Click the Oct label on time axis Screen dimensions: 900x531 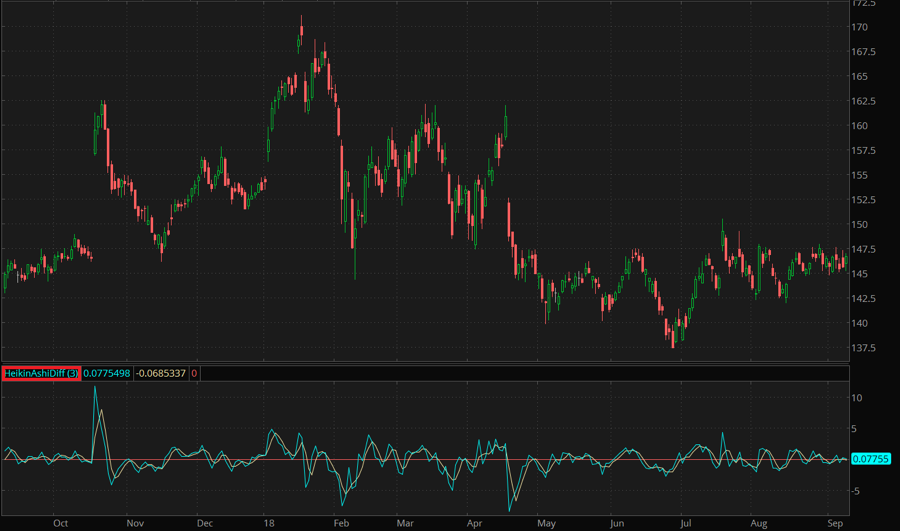pyautogui.click(x=60, y=522)
